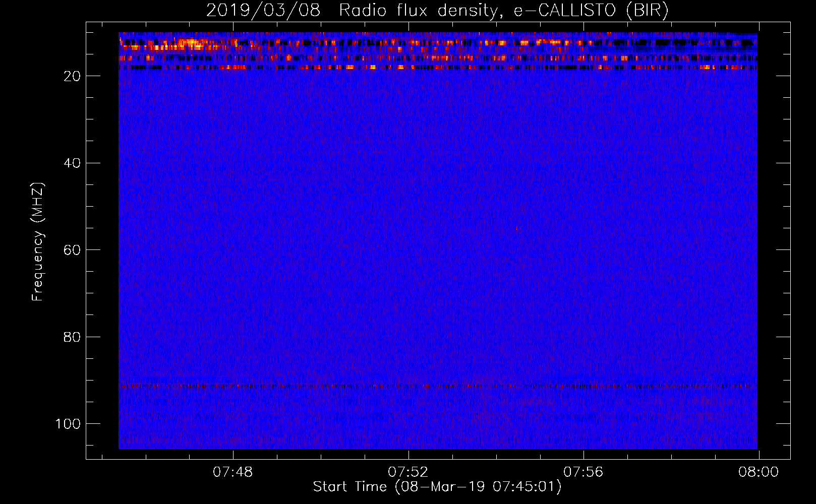Click the plot title '2019/03/08 Radio flux density'
Viewport: 816px width, 504px height.
click(437, 10)
